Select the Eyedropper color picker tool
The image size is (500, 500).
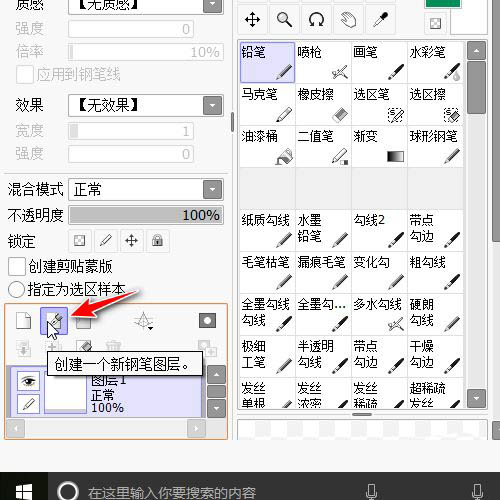click(380, 20)
